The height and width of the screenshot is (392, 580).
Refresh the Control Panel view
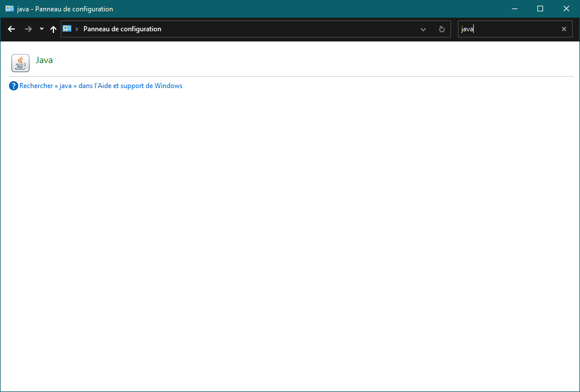point(441,29)
